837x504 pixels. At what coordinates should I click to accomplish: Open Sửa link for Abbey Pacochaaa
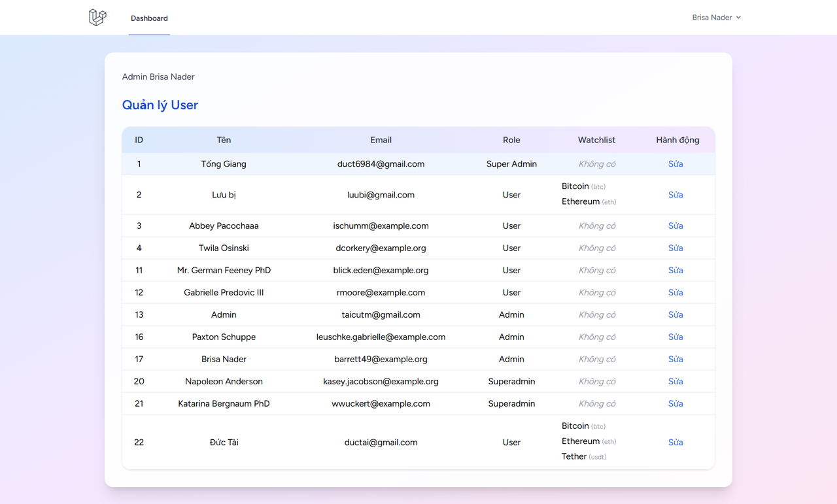click(675, 226)
